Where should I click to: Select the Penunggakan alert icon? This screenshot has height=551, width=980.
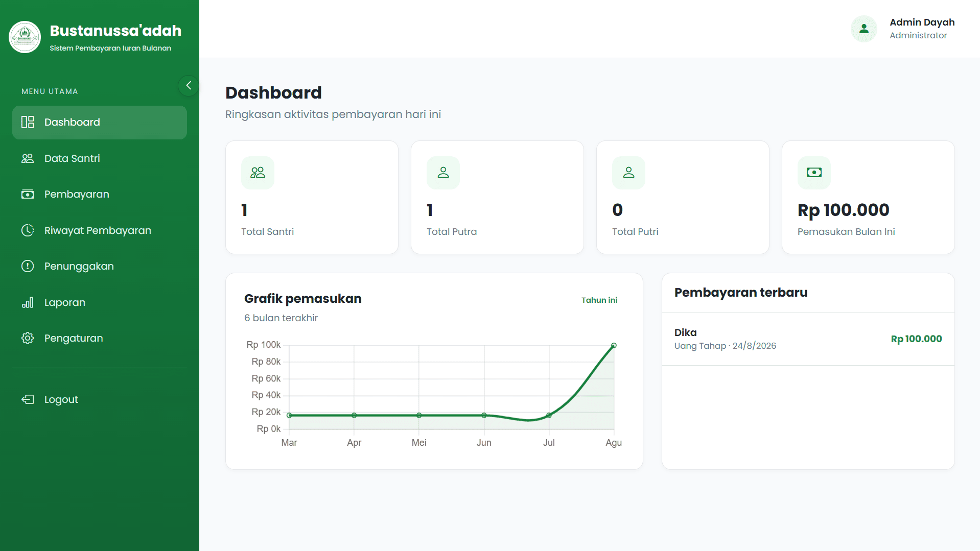pyautogui.click(x=28, y=266)
